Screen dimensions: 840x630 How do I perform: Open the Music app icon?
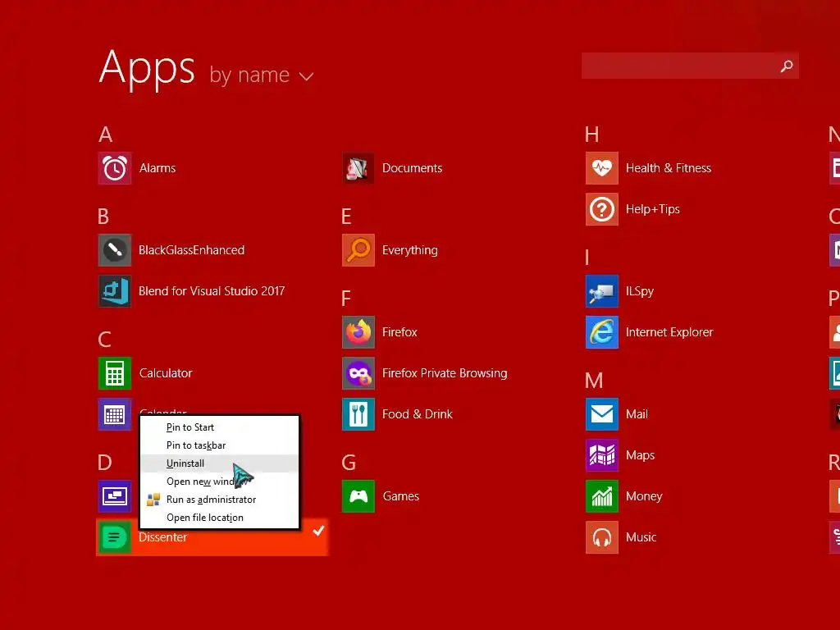[602, 537]
